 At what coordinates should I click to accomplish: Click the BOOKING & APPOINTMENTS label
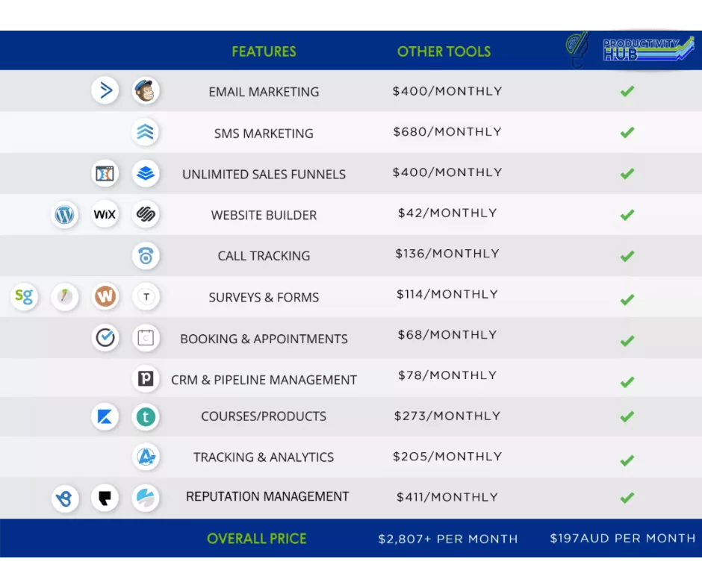point(264,339)
